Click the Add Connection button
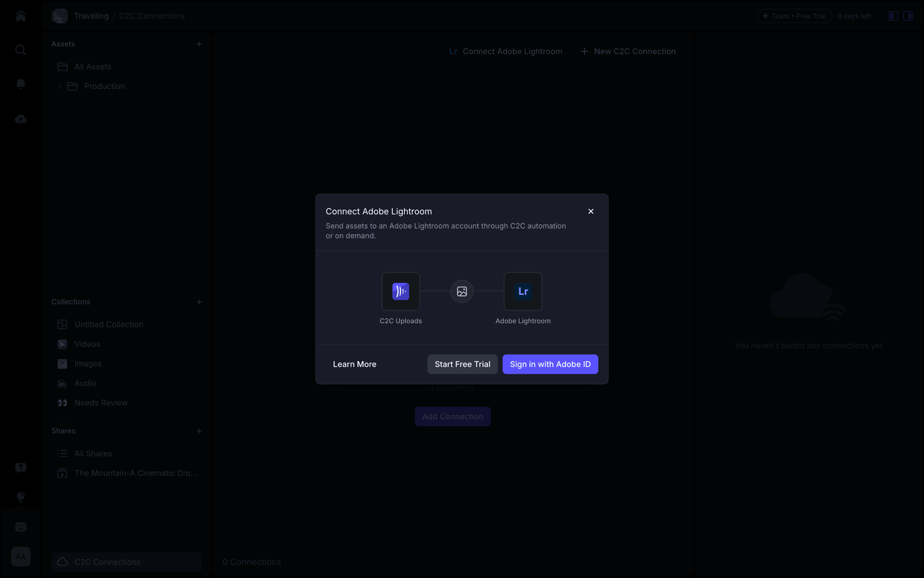 tap(453, 417)
